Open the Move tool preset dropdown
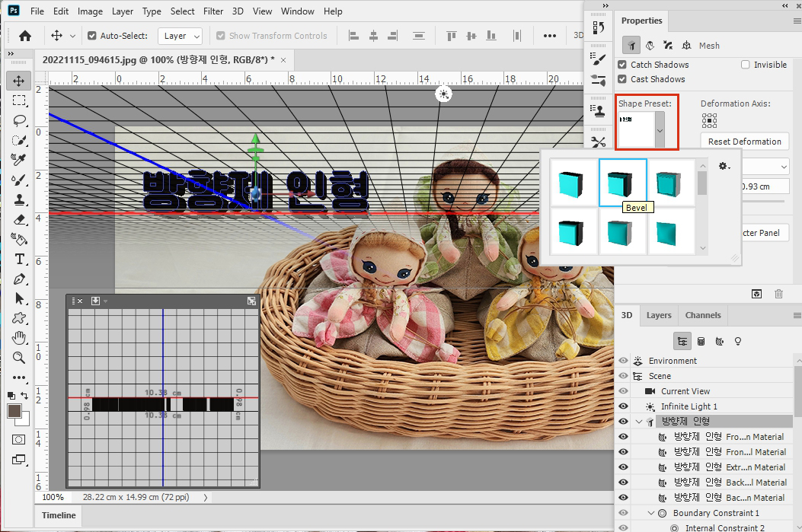The width and height of the screenshot is (802, 532). (72, 36)
